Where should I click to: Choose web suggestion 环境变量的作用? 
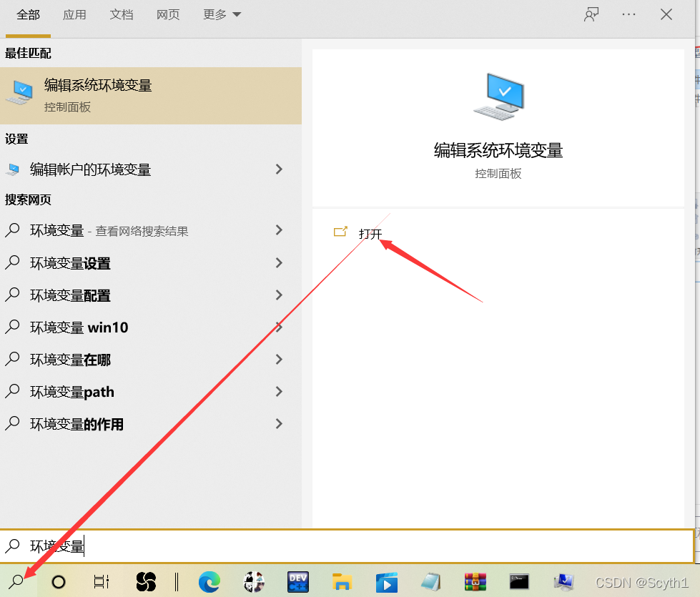pyautogui.click(x=151, y=423)
